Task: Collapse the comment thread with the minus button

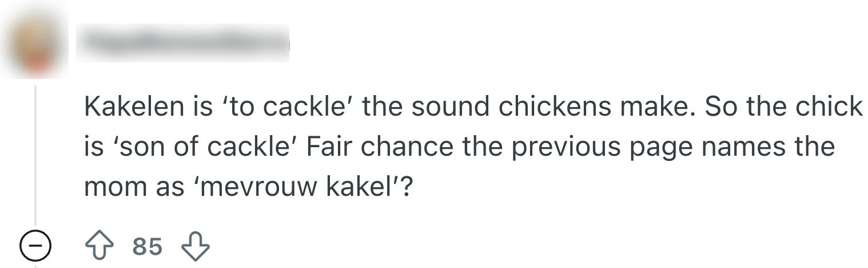Action: click(x=35, y=247)
